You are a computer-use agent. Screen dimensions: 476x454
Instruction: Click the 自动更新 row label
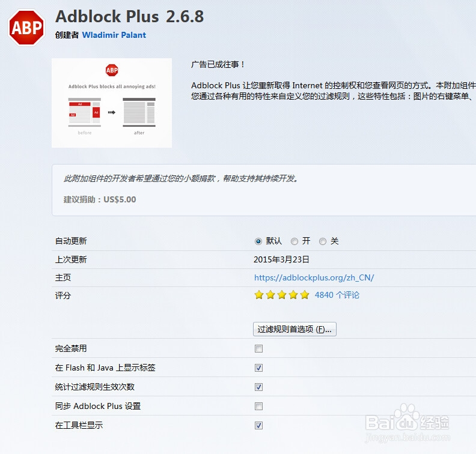pyautogui.click(x=71, y=241)
